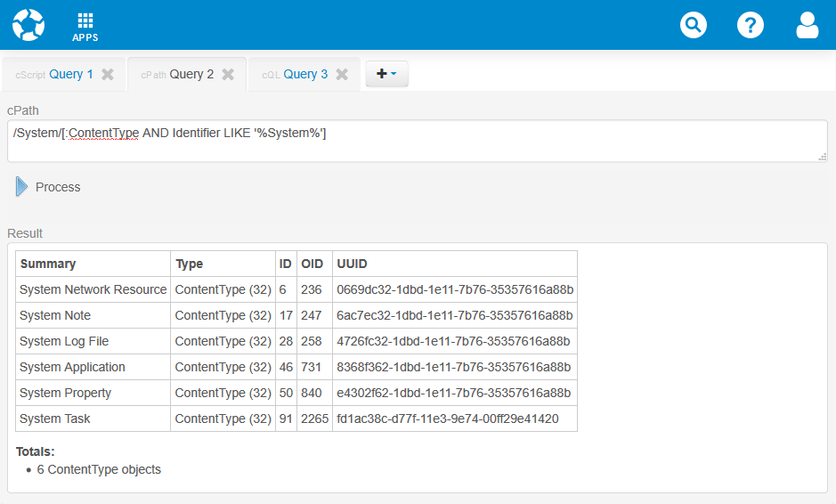Switch to the Query 1 tab
836x504 pixels.
pyautogui.click(x=71, y=75)
